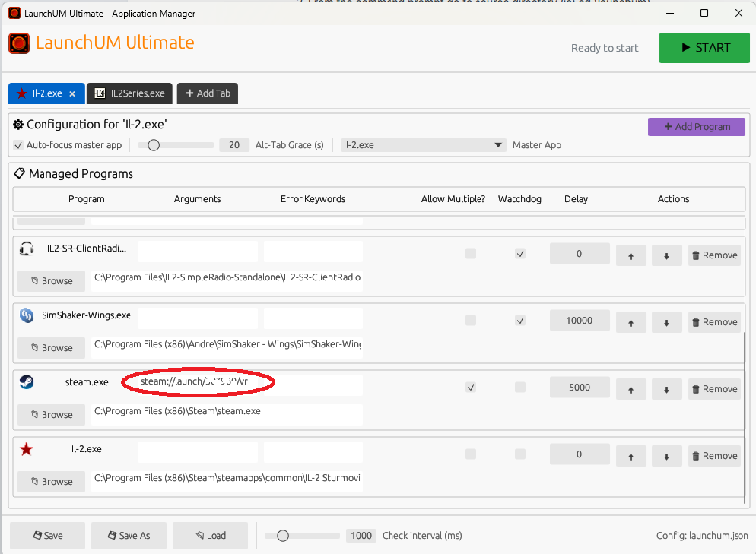Remove the SimShaker-Wings.exe program
This screenshot has width=756, height=554.
point(714,322)
